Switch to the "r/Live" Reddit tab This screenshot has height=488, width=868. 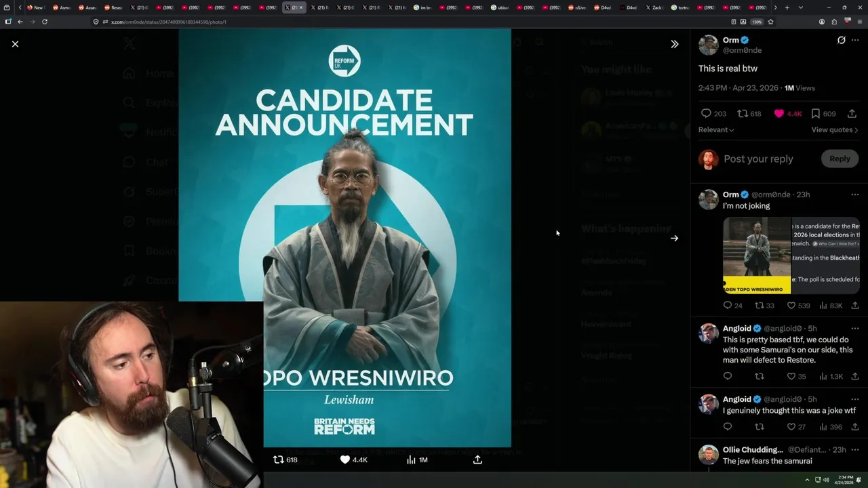pyautogui.click(x=576, y=7)
